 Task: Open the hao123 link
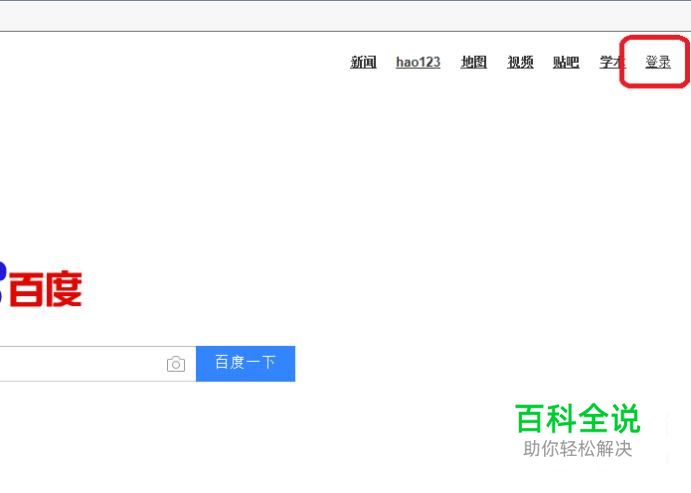coord(418,62)
